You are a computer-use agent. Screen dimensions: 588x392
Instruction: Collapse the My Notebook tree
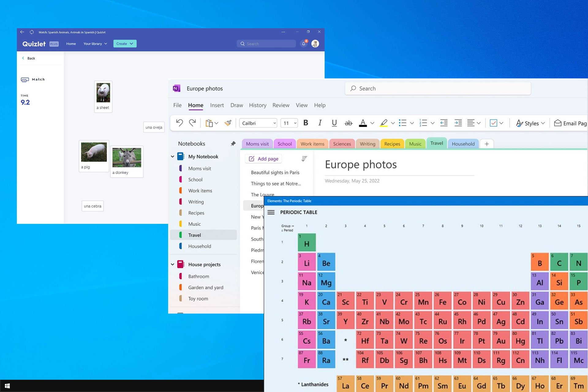[172, 156]
